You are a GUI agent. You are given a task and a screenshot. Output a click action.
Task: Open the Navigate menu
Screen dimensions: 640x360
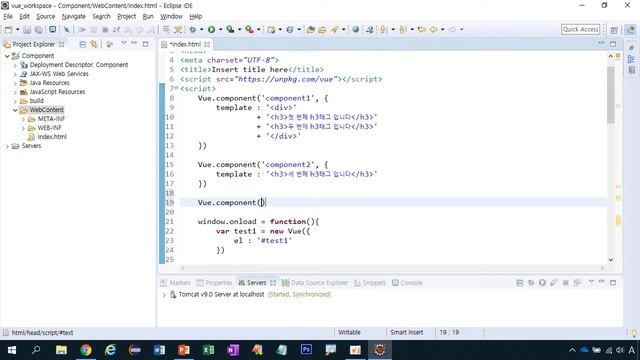pos(73,16)
